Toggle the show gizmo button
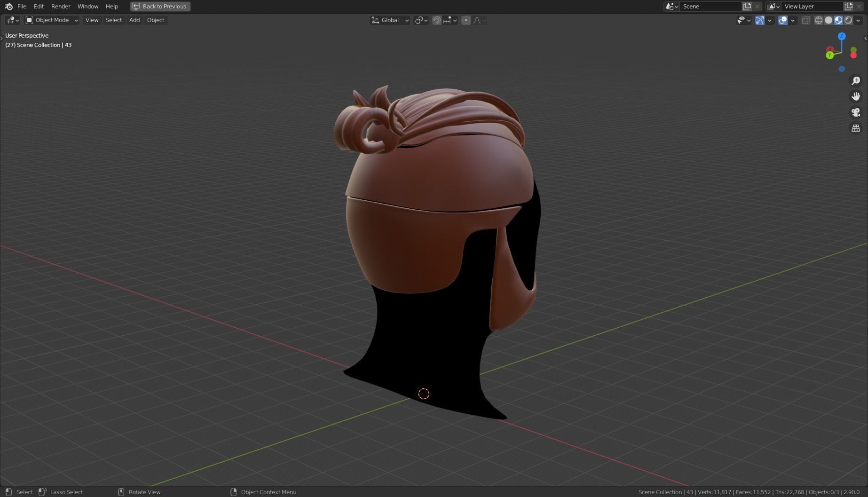 click(759, 20)
